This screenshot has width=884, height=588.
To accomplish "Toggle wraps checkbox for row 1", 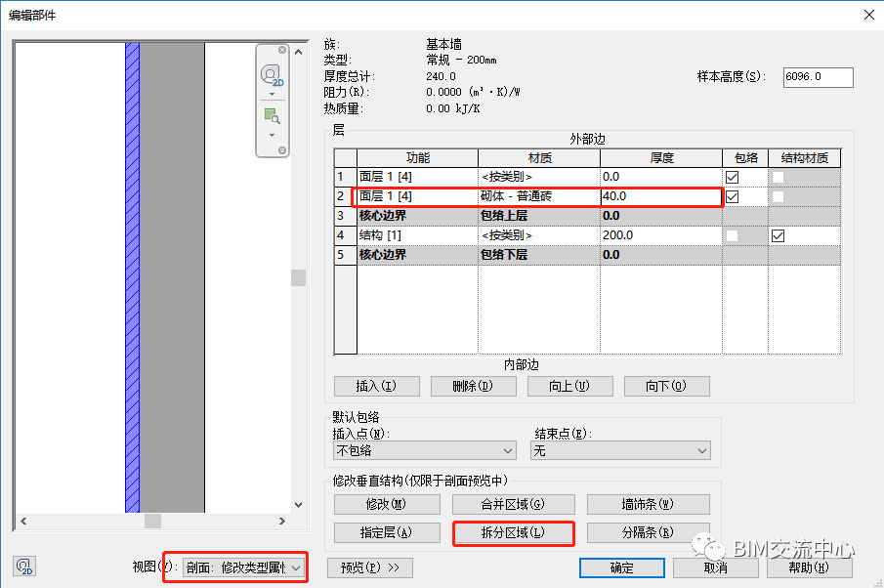I will (x=733, y=177).
